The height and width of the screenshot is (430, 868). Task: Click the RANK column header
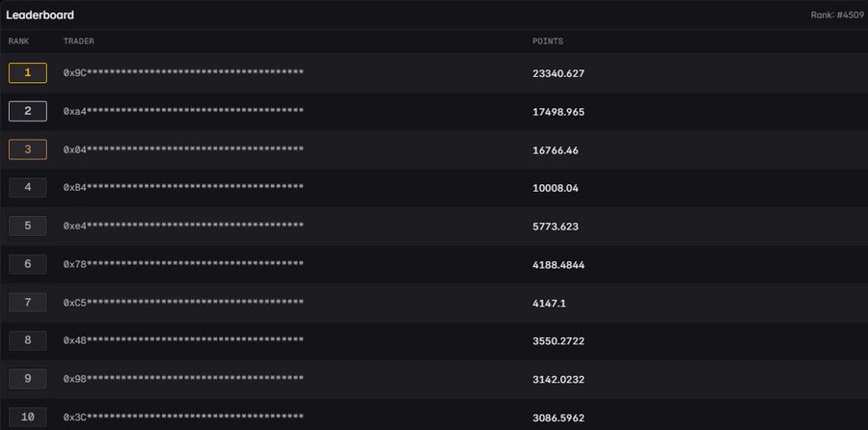pos(18,41)
